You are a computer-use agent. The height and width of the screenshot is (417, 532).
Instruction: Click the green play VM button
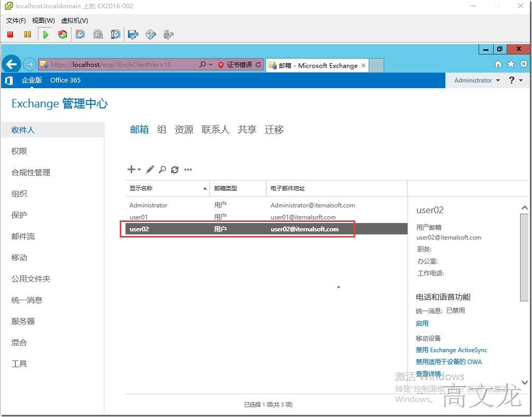pyautogui.click(x=46, y=34)
